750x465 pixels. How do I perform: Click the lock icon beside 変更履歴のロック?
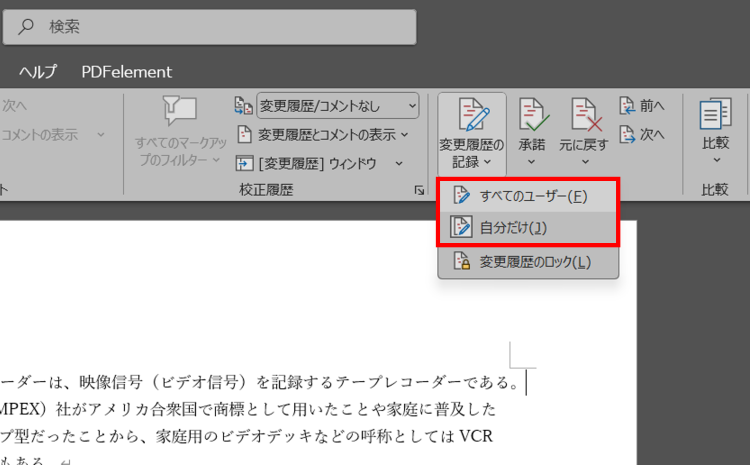(x=462, y=261)
